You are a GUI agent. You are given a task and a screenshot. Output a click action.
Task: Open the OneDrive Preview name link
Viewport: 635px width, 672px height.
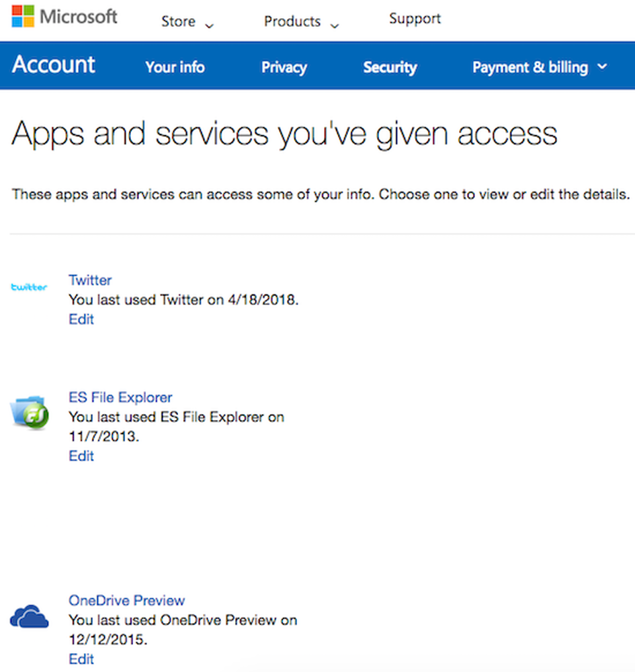tap(126, 600)
